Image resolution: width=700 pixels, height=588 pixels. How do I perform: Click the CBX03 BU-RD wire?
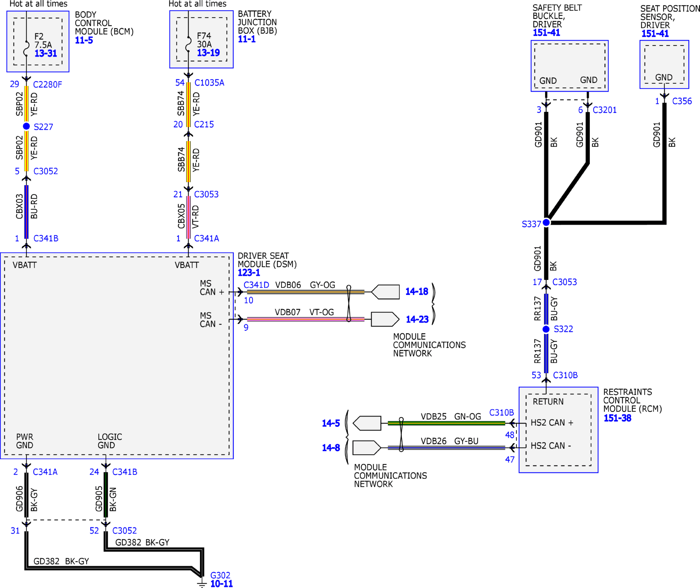click(x=26, y=212)
